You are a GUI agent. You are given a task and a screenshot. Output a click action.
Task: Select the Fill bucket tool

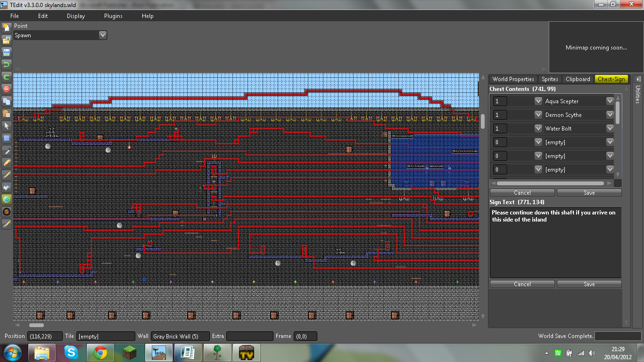tap(7, 187)
